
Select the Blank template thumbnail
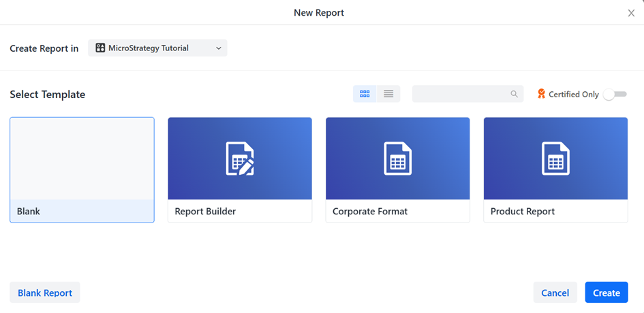coord(82,159)
